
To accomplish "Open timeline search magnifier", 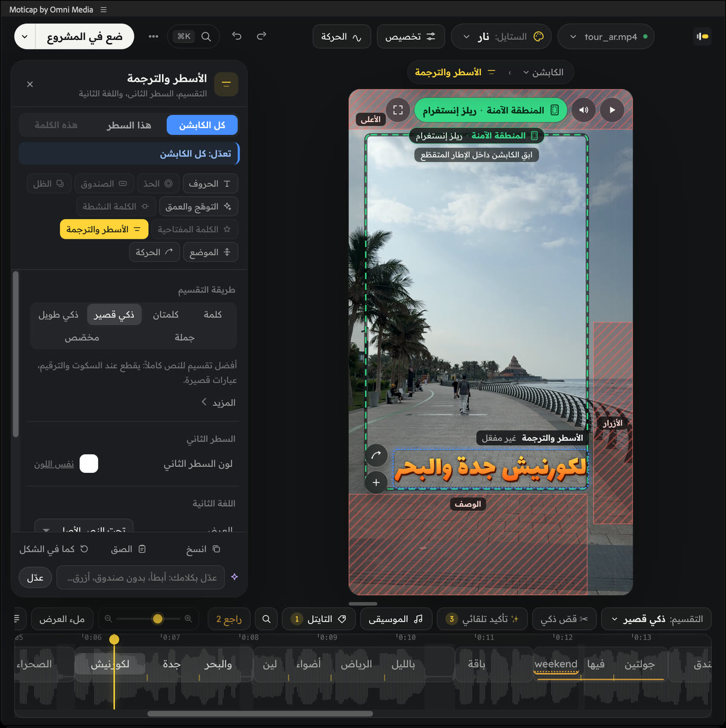I will 266,619.
